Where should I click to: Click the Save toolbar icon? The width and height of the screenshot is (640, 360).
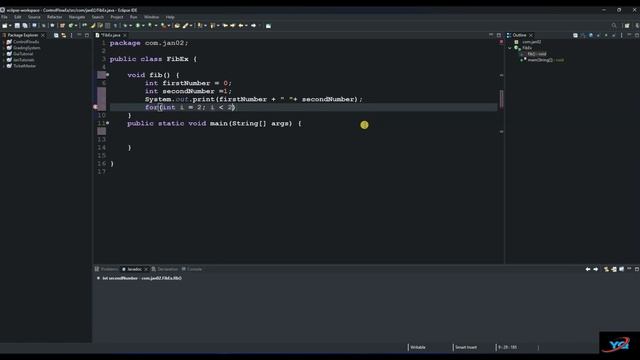click(x=17, y=26)
